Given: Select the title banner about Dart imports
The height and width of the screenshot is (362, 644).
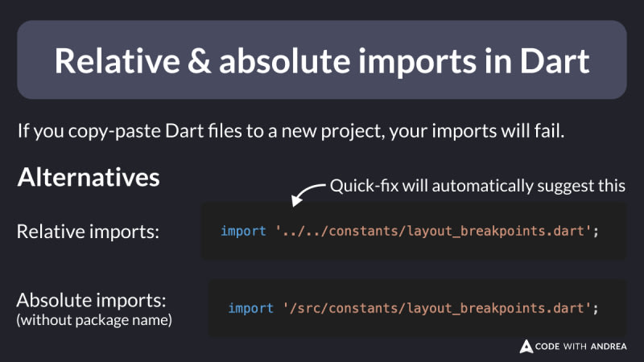Looking at the screenshot, I should pyautogui.click(x=322, y=60).
